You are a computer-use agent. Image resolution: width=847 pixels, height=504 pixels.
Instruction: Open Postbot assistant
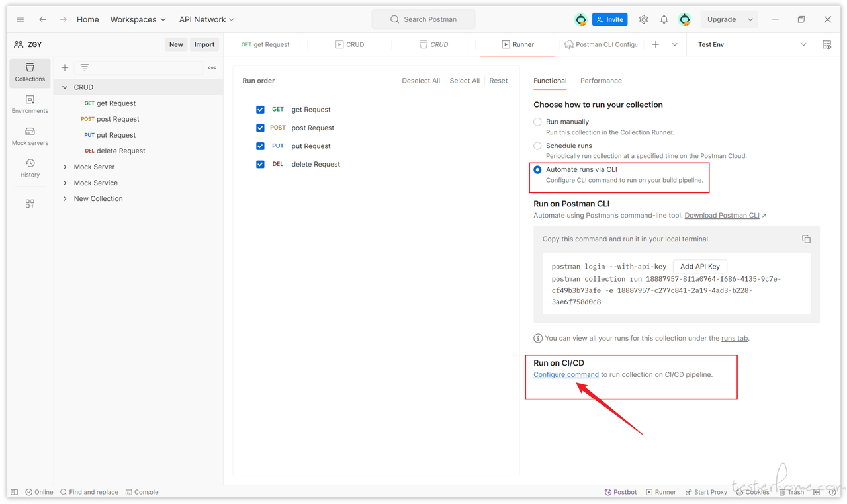[621, 492]
